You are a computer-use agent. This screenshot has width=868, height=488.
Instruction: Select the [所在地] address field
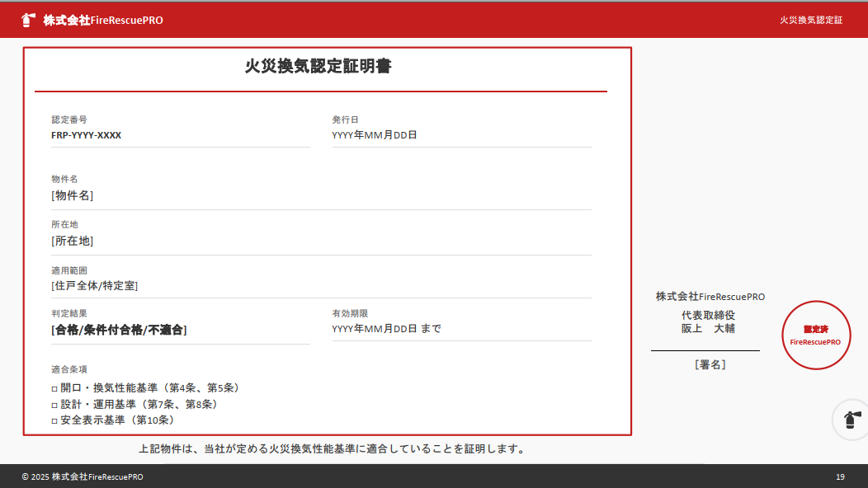tap(73, 241)
